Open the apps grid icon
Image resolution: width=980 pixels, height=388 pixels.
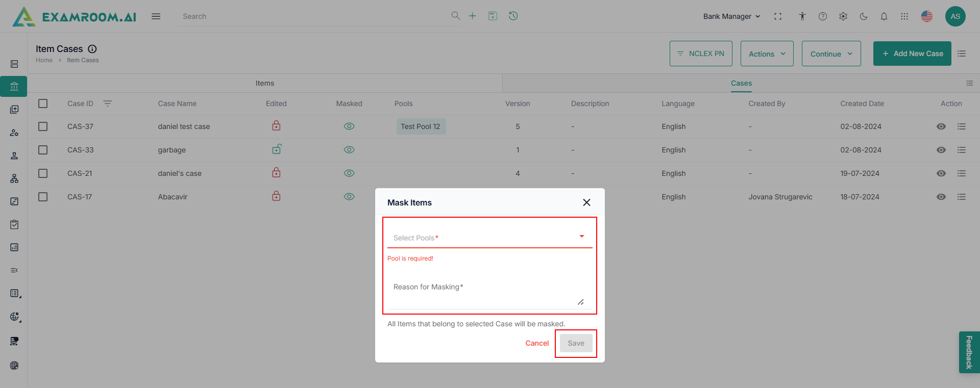pos(904,16)
